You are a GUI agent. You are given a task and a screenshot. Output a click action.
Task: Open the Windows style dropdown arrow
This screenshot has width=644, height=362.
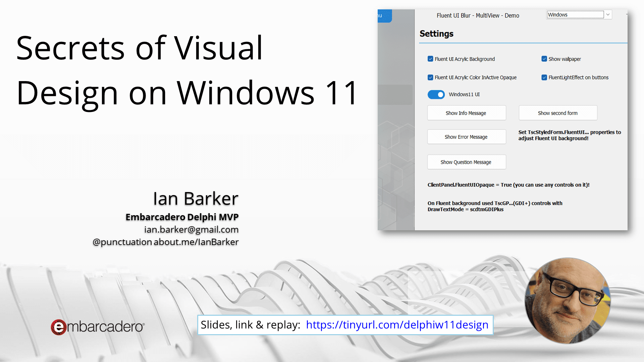click(608, 15)
